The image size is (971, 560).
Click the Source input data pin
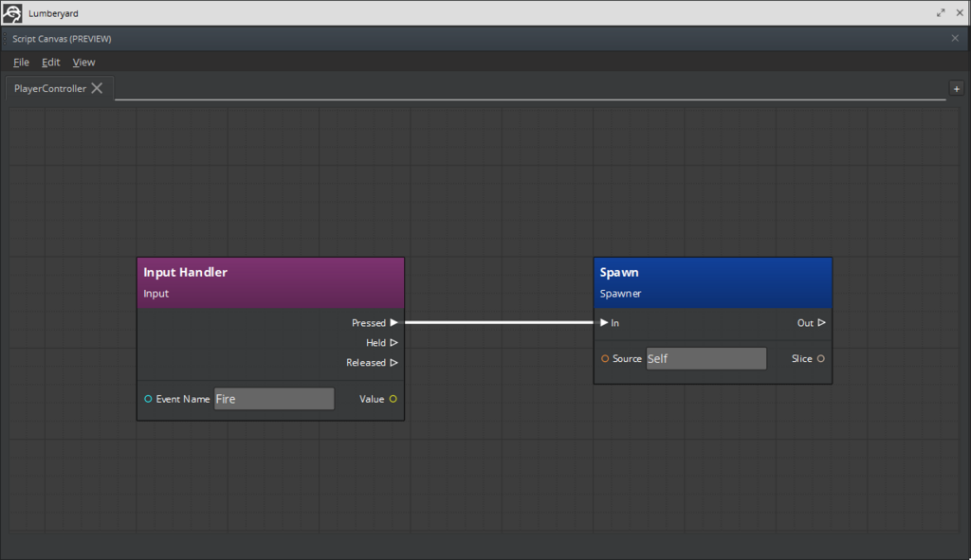click(x=605, y=358)
